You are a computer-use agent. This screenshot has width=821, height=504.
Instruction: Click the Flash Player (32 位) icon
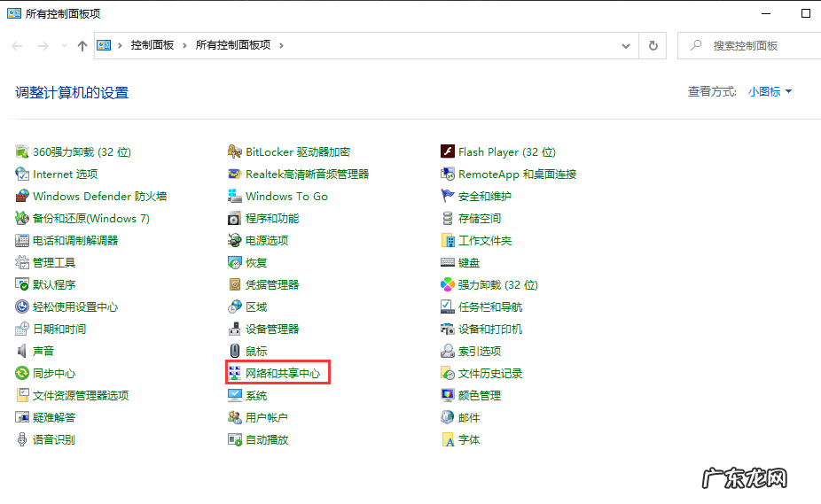coord(447,151)
